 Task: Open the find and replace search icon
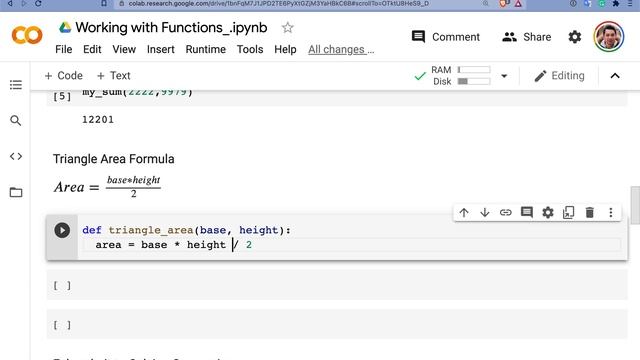coord(16,120)
